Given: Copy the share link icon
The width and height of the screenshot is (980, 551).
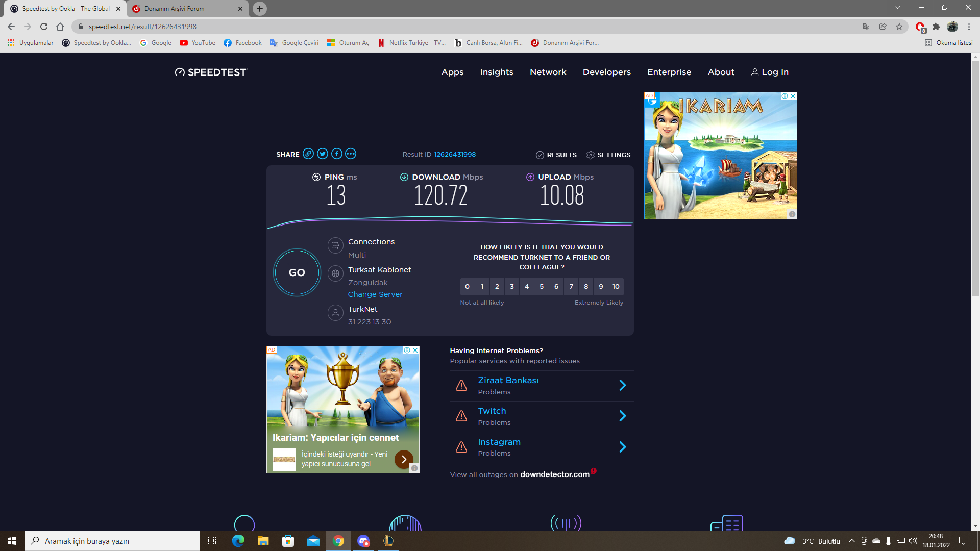Looking at the screenshot, I should 308,154.
